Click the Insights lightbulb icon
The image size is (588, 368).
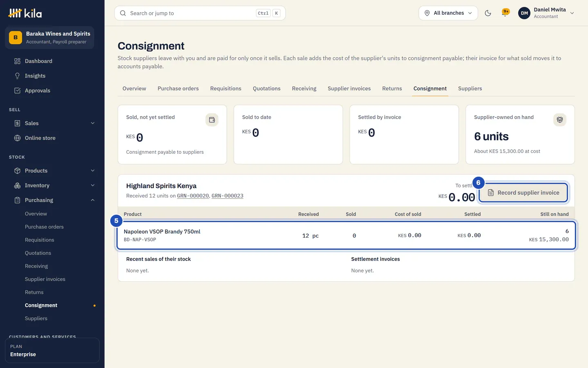tap(17, 76)
